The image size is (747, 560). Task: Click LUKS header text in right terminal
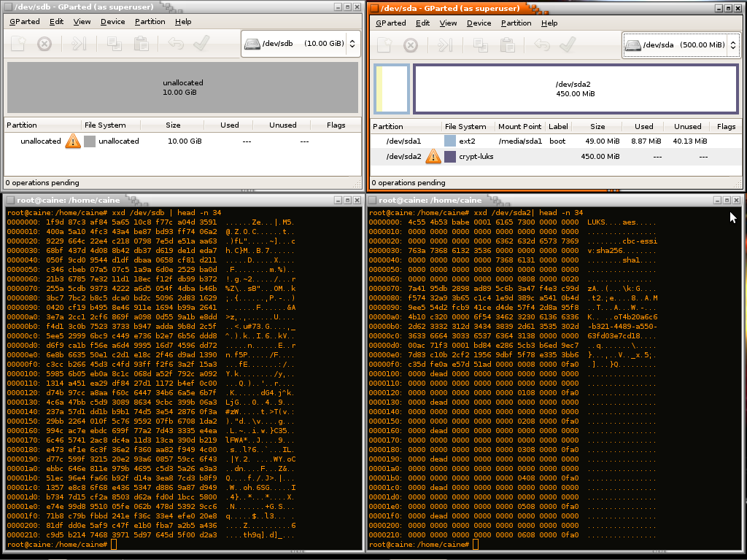point(597,222)
